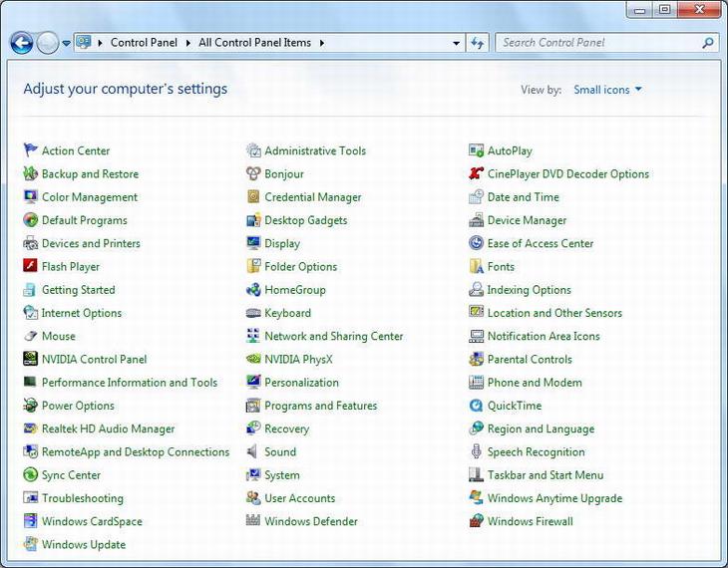Open the CinePlayer DVD Decoder Options icon
This screenshot has width=728, height=568.
click(476, 173)
